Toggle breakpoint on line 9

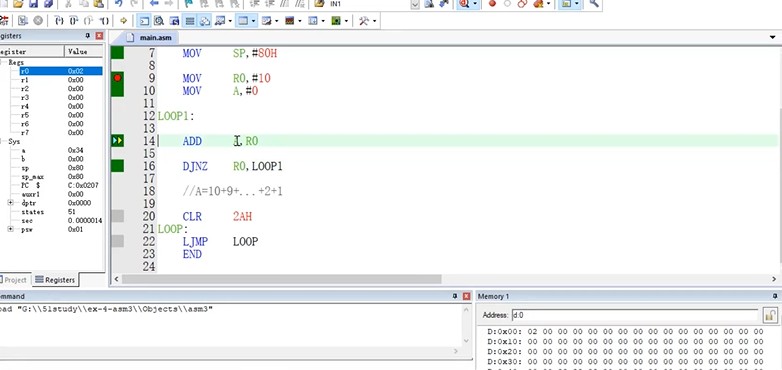click(x=117, y=78)
